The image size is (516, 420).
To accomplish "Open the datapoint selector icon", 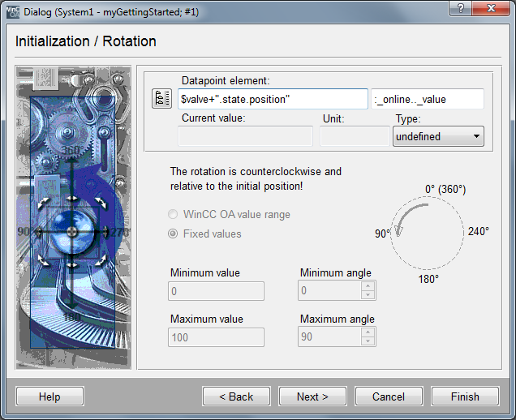I will pos(161,99).
